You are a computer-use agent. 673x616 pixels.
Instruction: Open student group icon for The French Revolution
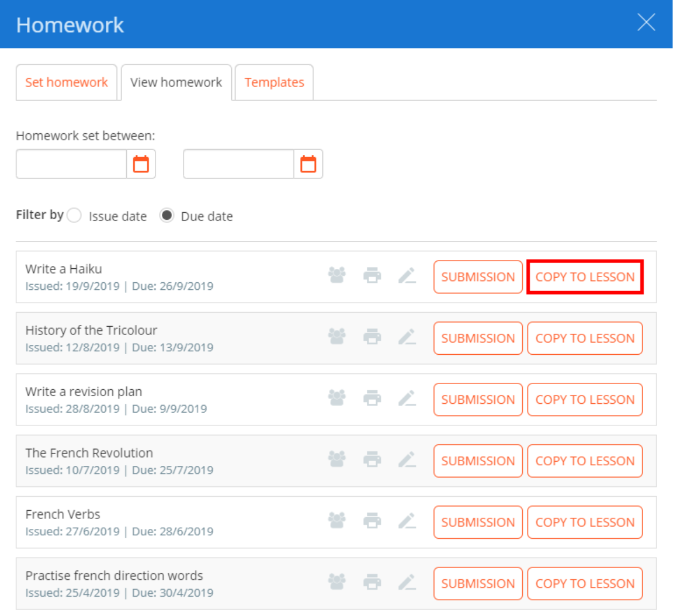tap(337, 459)
